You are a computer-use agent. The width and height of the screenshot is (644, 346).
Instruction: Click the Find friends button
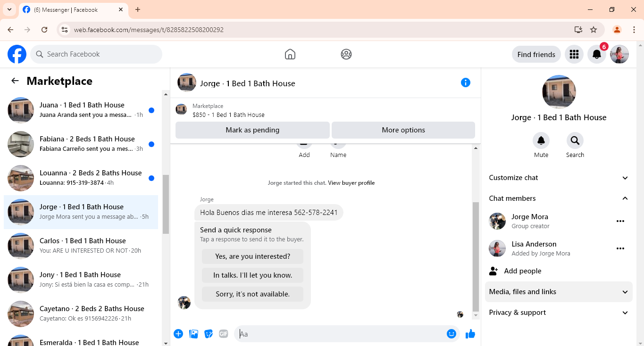click(536, 54)
